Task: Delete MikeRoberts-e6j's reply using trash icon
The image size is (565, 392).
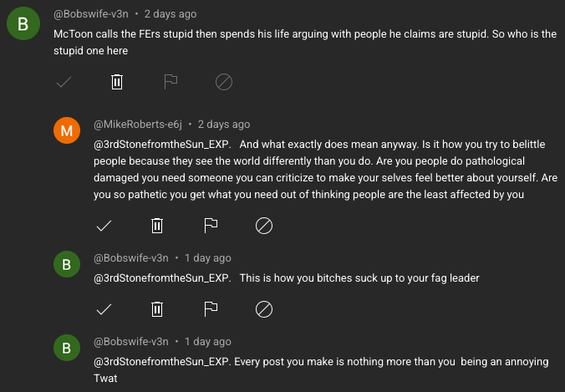Action: click(157, 226)
